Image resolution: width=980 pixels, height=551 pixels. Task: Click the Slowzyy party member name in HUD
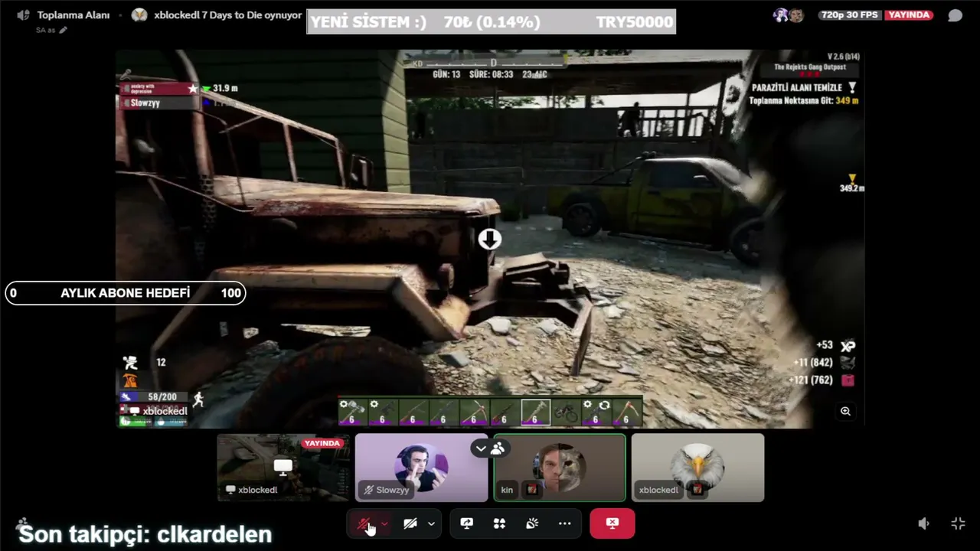(145, 103)
